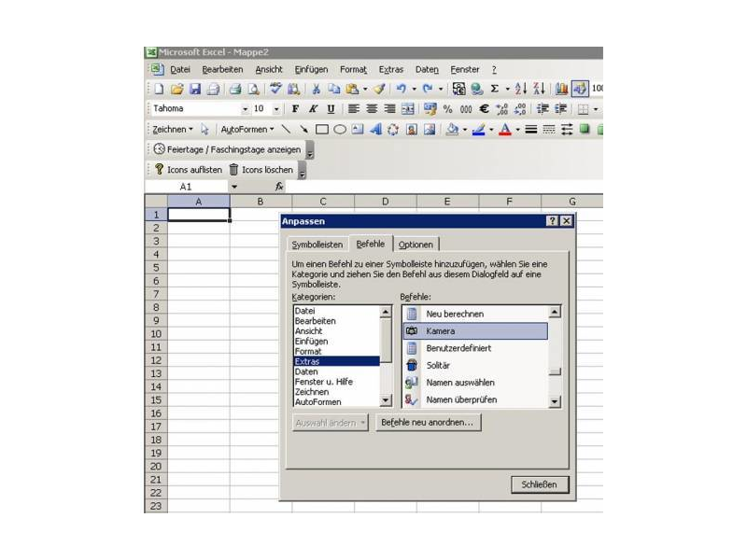The image size is (747, 560).
Task: Sort ascending with the A-Z icon
Action: pyautogui.click(x=521, y=89)
